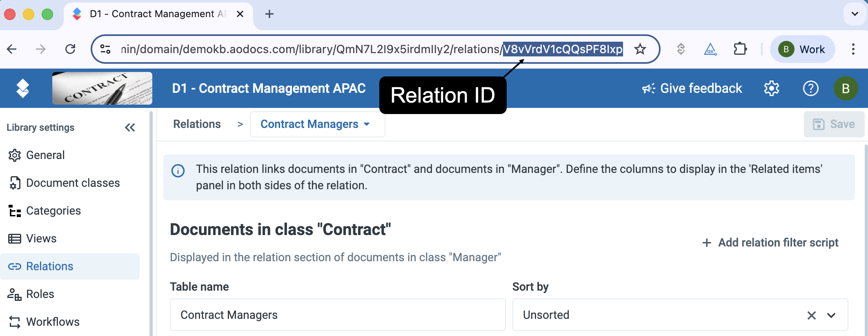Open the D1 - Contract Management APAC title
The width and height of the screenshot is (868, 336).
point(269,88)
